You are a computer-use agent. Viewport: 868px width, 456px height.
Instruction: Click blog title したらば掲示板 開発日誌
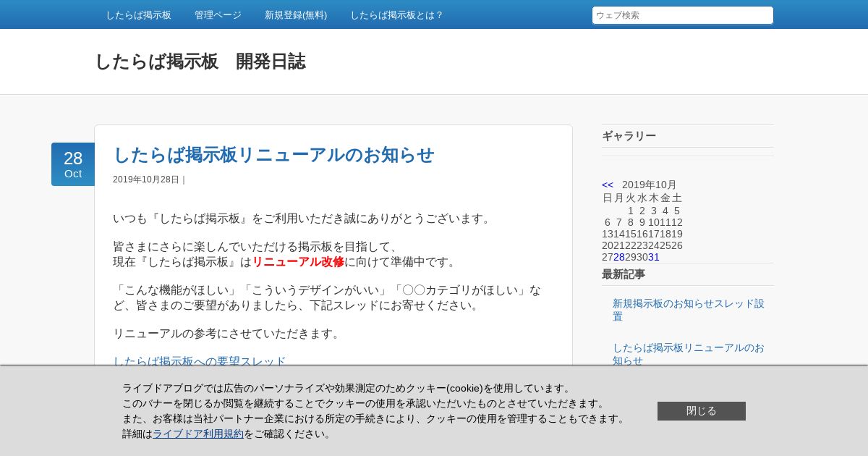pos(200,62)
